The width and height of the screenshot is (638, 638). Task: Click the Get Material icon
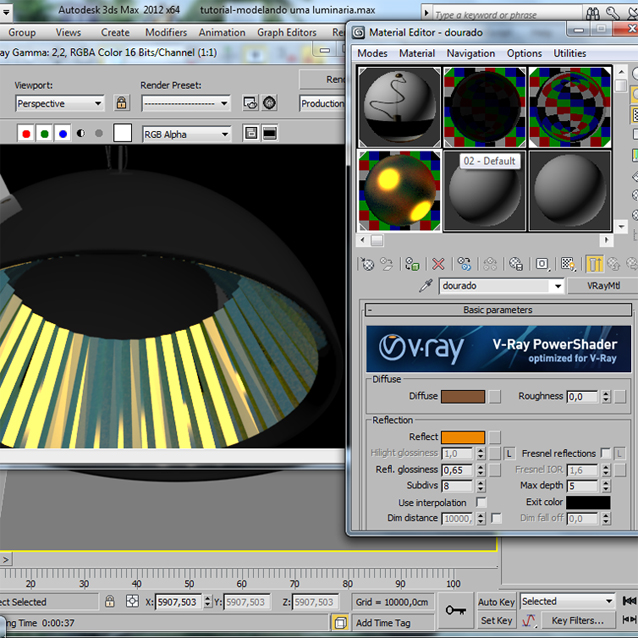pyautogui.click(x=367, y=264)
